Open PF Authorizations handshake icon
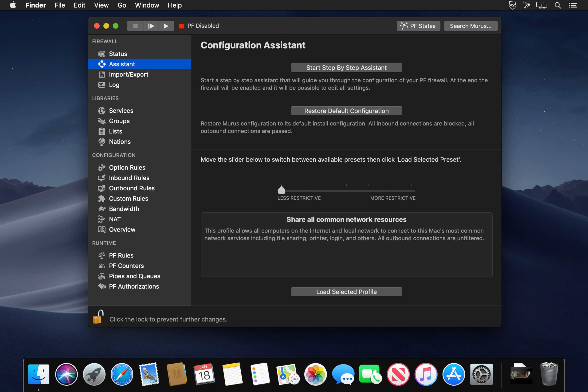This screenshot has height=392, width=588. click(x=102, y=286)
